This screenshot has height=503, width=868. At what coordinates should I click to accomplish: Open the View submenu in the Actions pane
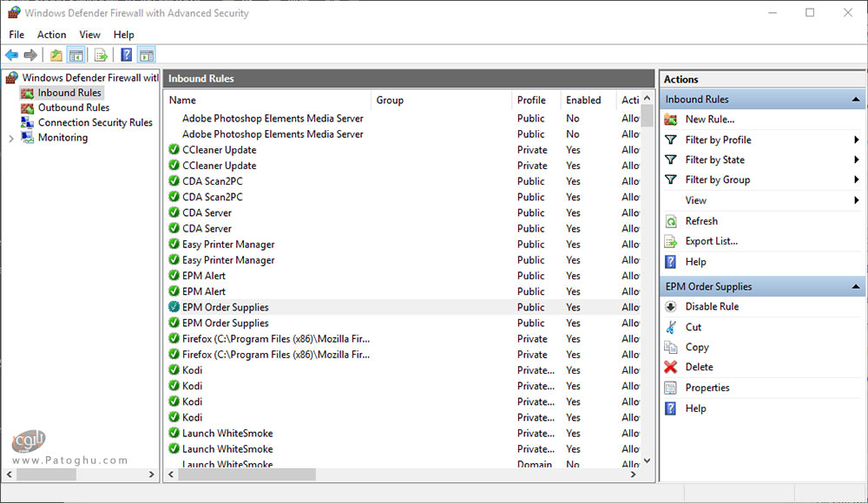[x=763, y=200]
